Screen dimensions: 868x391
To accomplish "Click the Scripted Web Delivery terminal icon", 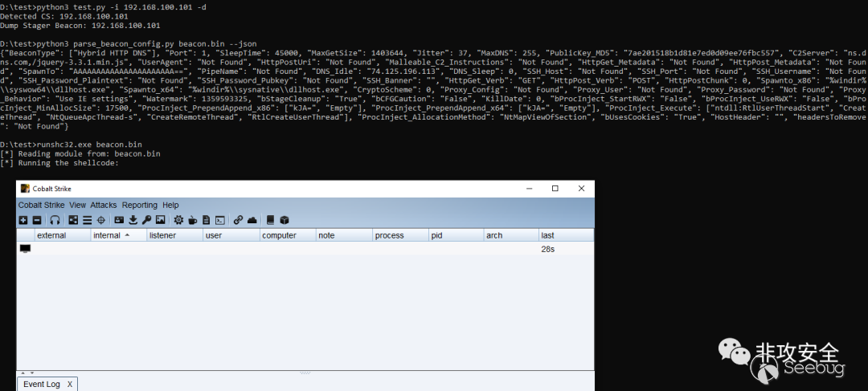I will point(219,220).
